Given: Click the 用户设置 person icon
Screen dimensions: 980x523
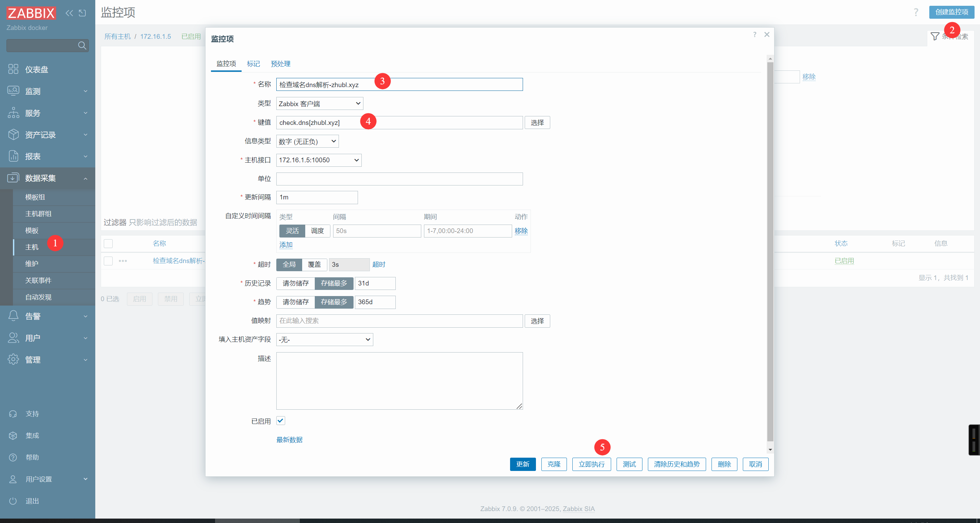Looking at the screenshot, I should (x=13, y=479).
